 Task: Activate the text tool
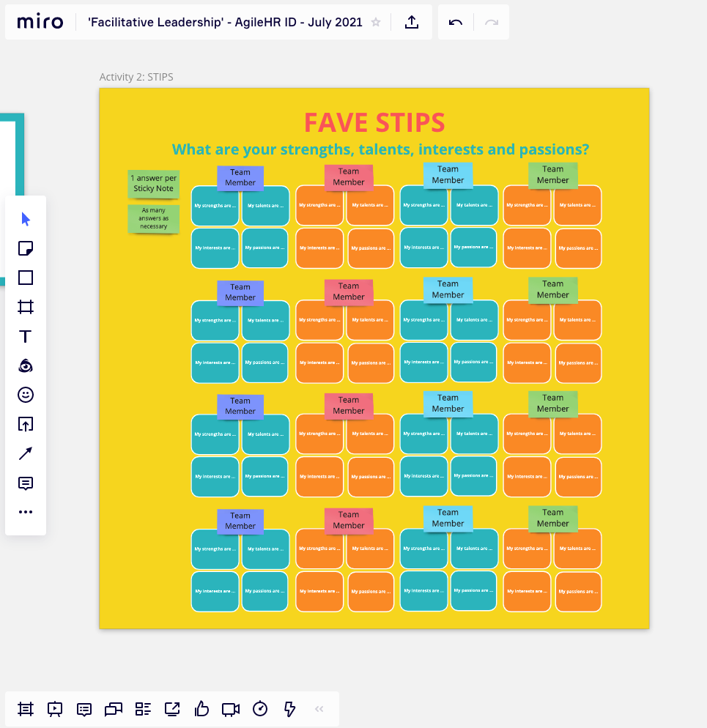26,336
